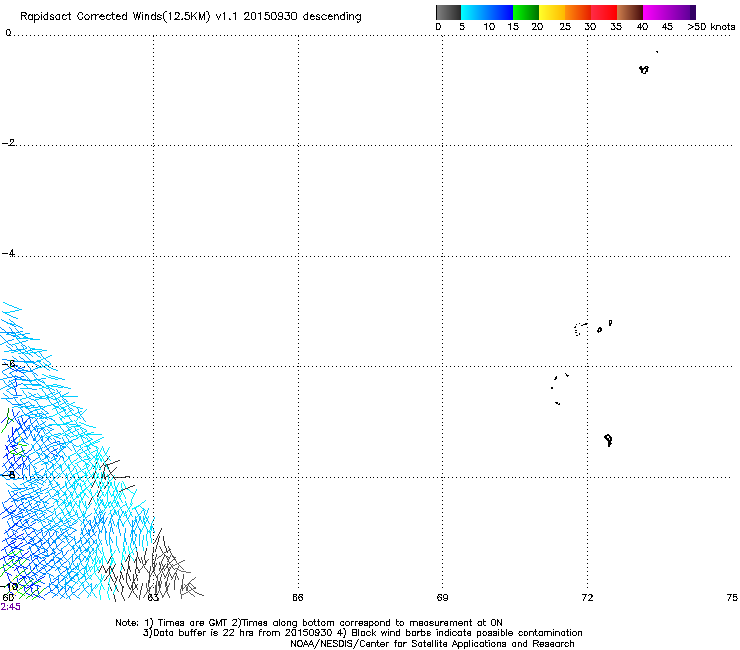The height and width of the screenshot is (650, 740).
Task: Select the cyan 5-10 knots legend color
Action: (474, 12)
